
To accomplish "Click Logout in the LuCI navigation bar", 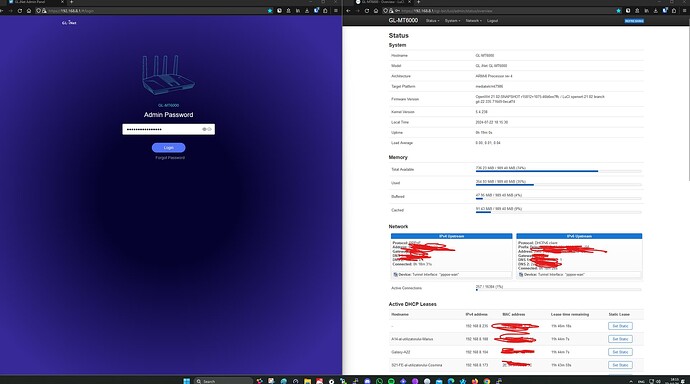I will pos(492,21).
